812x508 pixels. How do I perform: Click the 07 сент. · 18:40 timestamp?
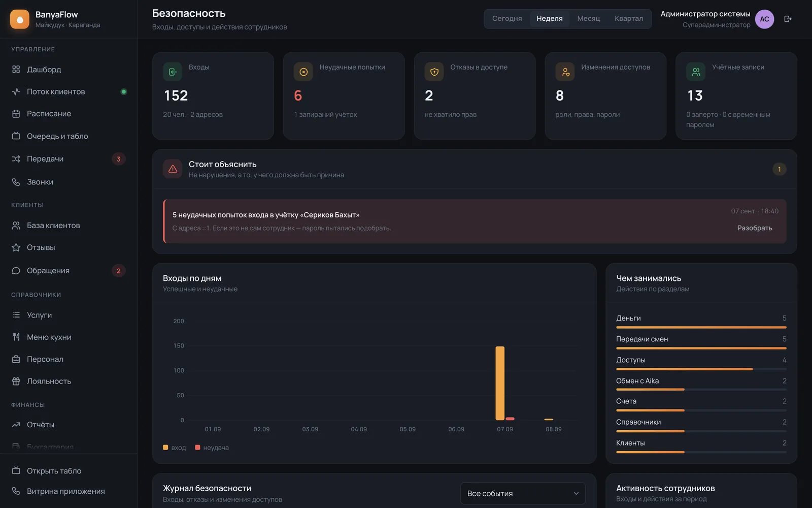[x=755, y=211]
